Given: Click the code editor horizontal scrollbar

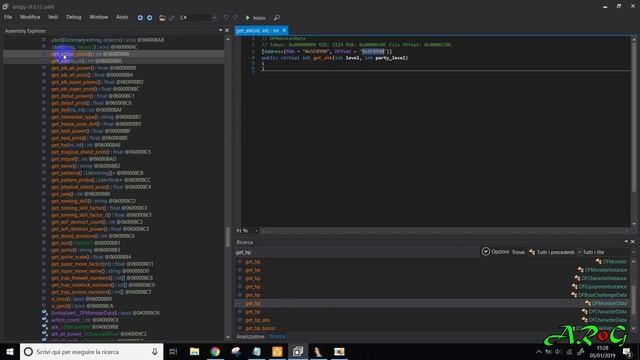Looking at the screenshot, I should tap(445, 231).
